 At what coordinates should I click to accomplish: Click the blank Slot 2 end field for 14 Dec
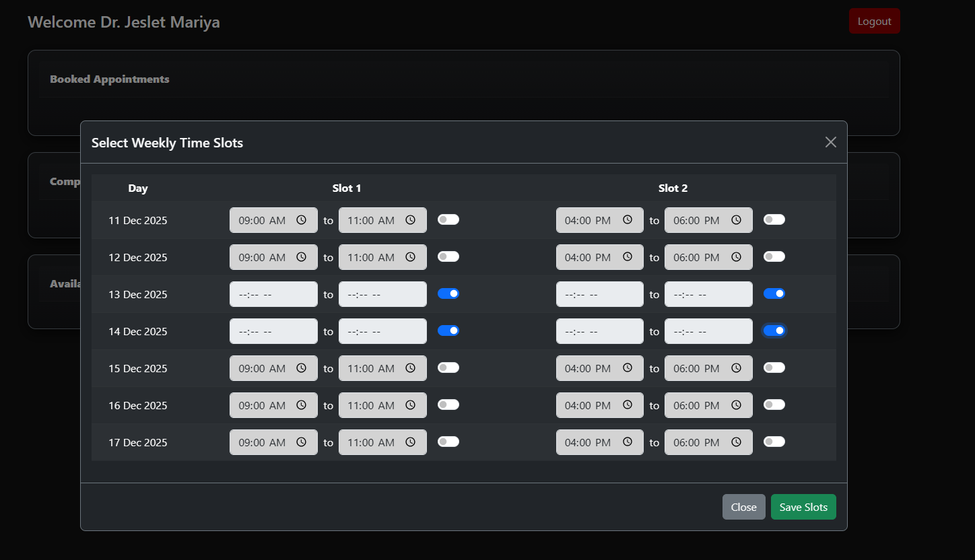[x=708, y=331]
